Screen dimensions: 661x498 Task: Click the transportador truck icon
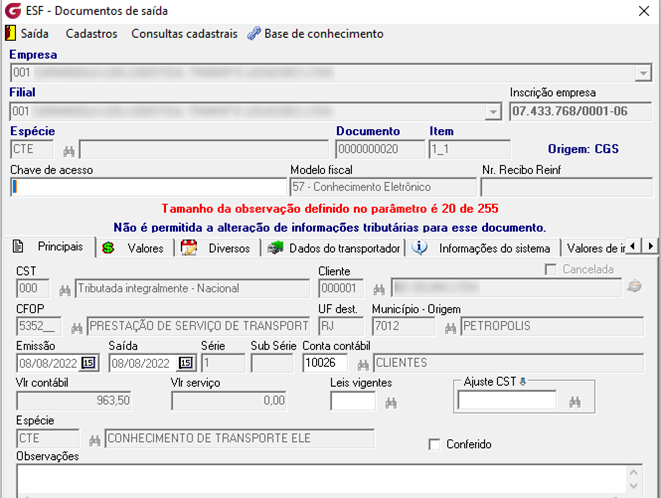click(x=276, y=248)
